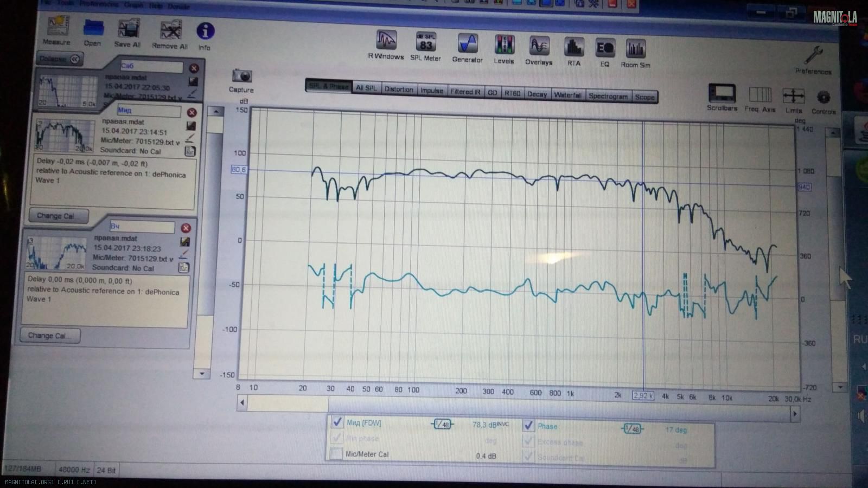Collapse the measurements panel
Image resolution: width=868 pixels, height=488 pixels.
tap(60, 59)
